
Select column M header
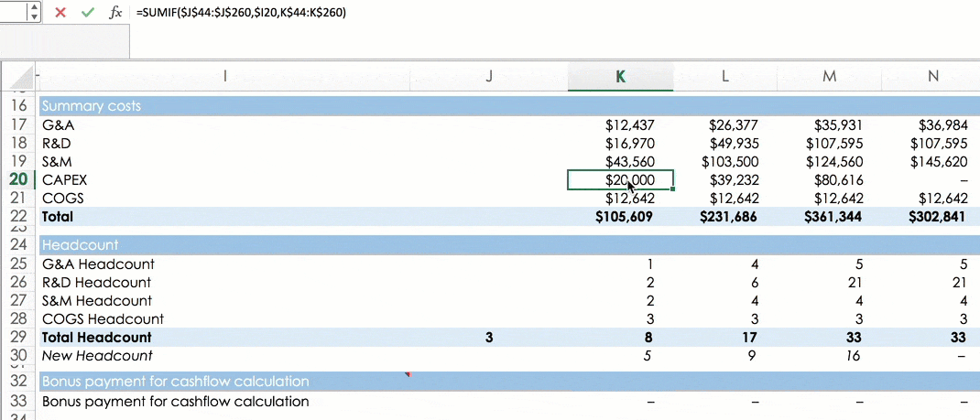pos(830,76)
